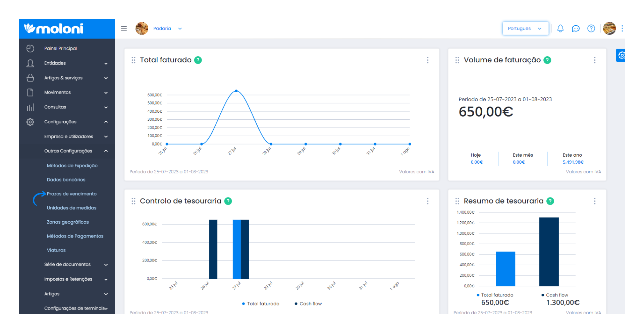This screenshot has height=333, width=644.
Task: Click Controlo de tesouraria drag handle
Action: (x=133, y=201)
